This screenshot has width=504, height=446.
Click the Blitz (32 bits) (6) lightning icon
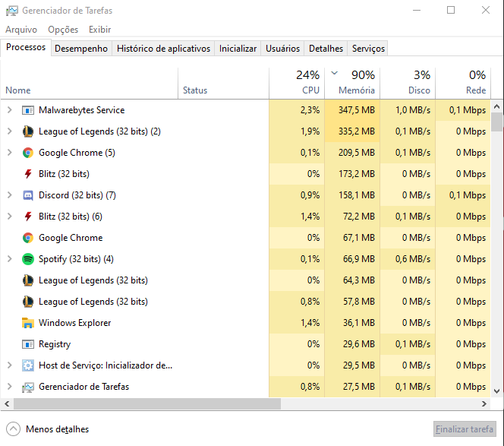click(x=28, y=217)
